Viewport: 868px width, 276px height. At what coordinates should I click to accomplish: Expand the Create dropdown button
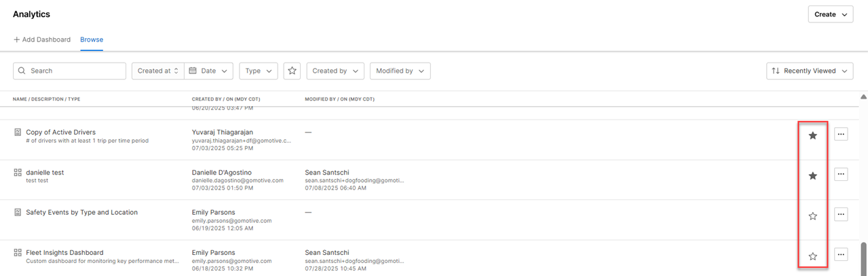831,14
